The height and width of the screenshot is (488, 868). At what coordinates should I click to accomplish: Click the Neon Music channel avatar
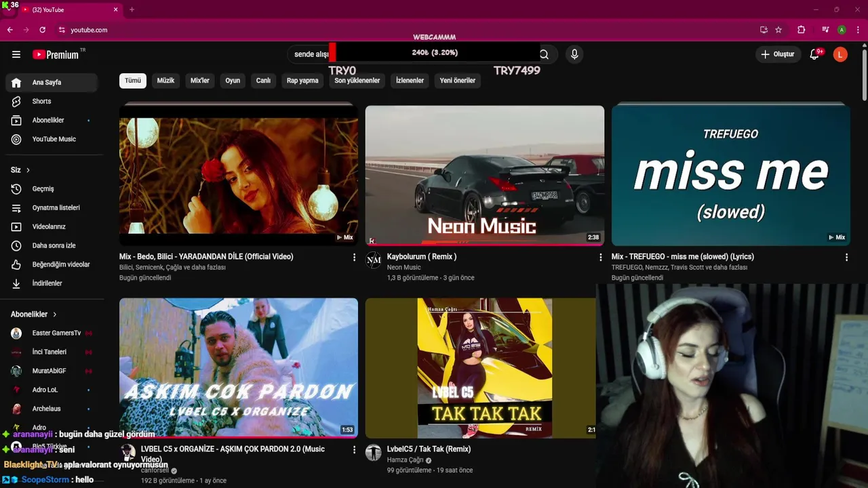[374, 260]
